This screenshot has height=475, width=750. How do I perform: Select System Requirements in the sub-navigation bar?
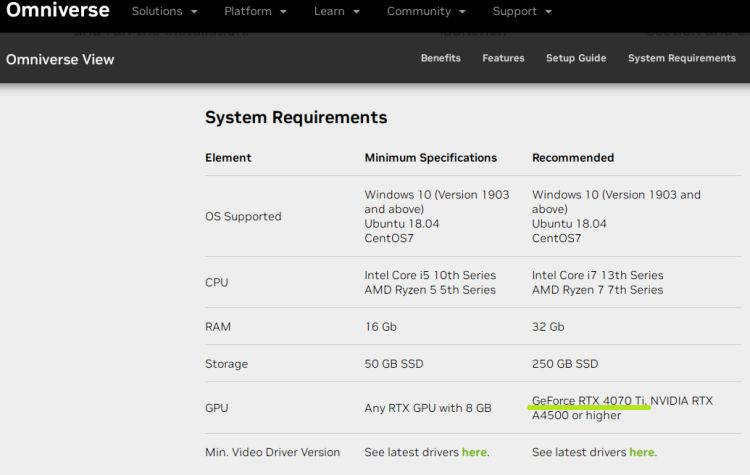tap(681, 58)
